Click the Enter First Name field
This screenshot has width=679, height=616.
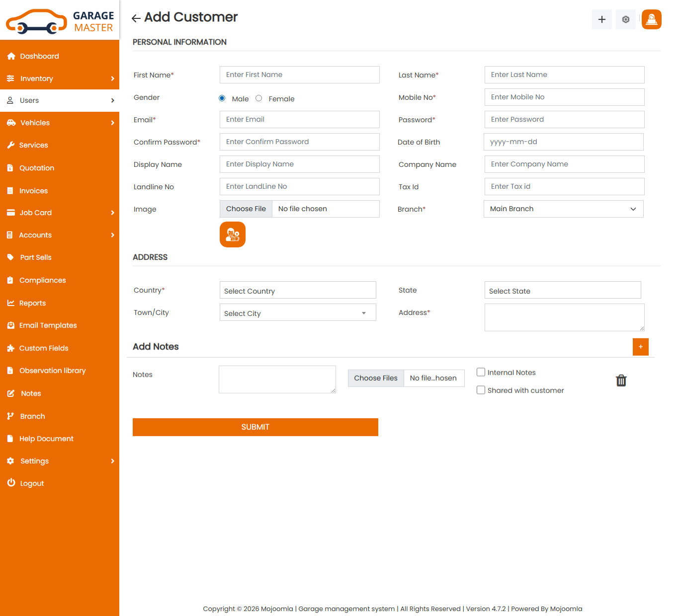coord(299,75)
